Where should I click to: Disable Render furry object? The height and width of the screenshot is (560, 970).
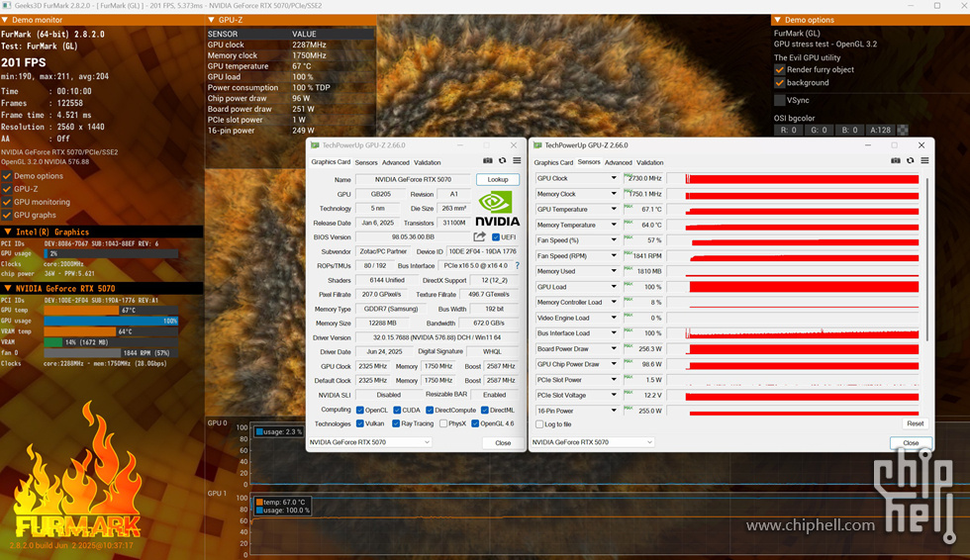coord(780,69)
